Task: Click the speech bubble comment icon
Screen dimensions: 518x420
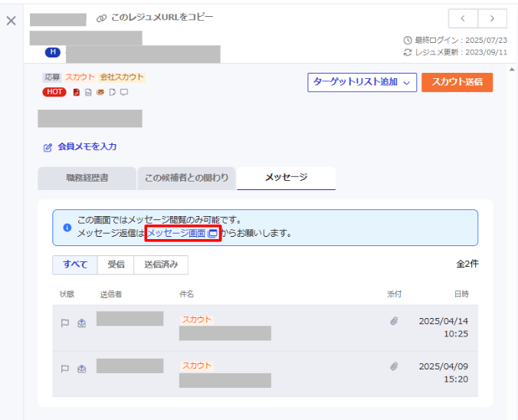Action: click(x=124, y=92)
